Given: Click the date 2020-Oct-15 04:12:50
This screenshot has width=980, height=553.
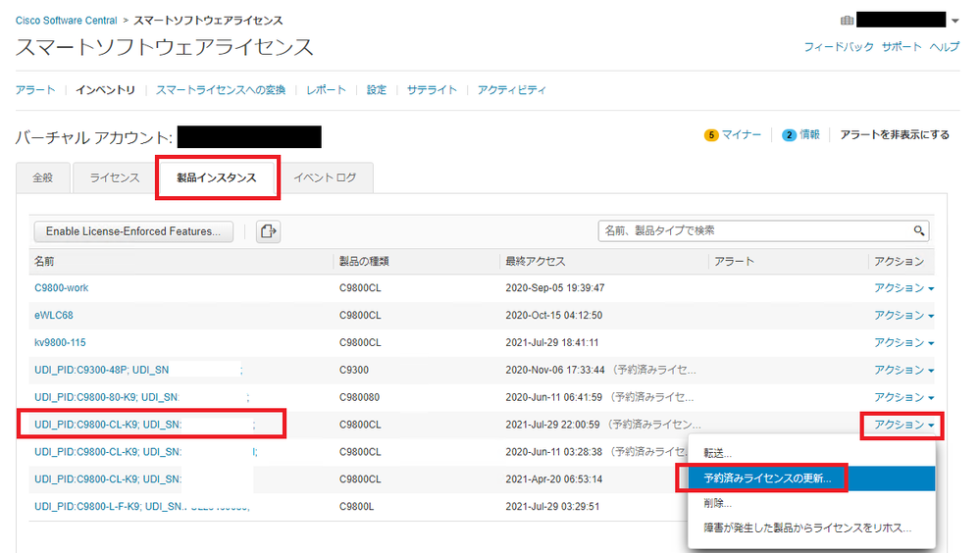Looking at the screenshot, I should pos(553,316).
